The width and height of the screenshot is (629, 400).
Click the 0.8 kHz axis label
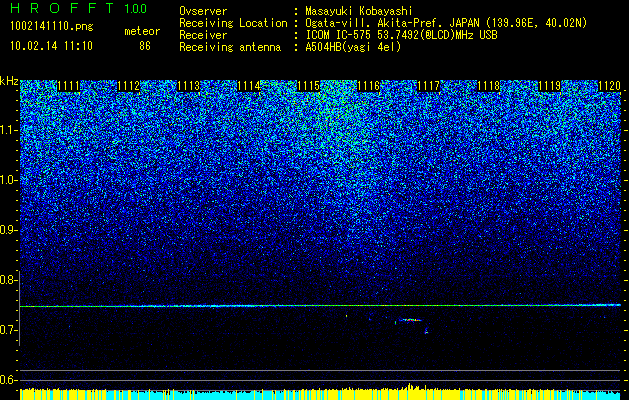(x=9, y=280)
